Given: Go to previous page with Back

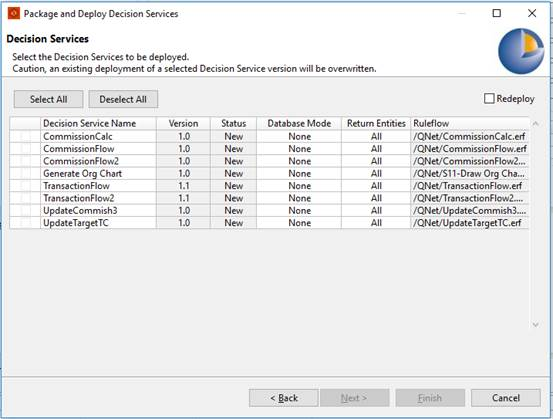Looking at the screenshot, I should 284,398.
